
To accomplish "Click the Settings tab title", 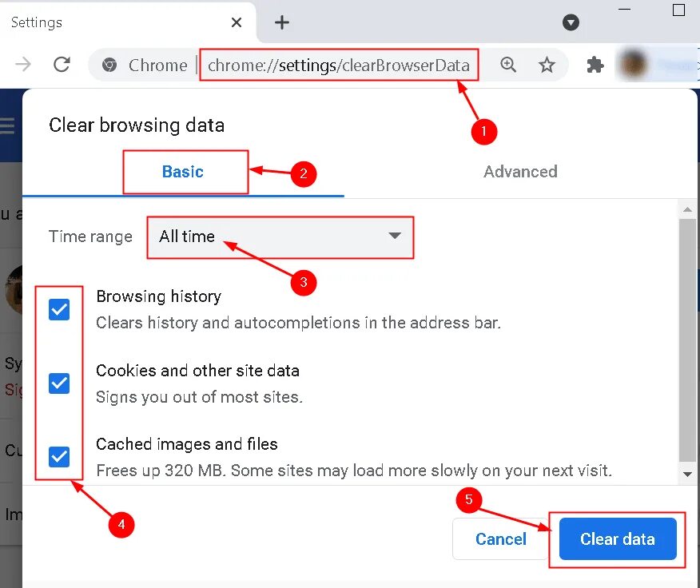I will [37, 22].
